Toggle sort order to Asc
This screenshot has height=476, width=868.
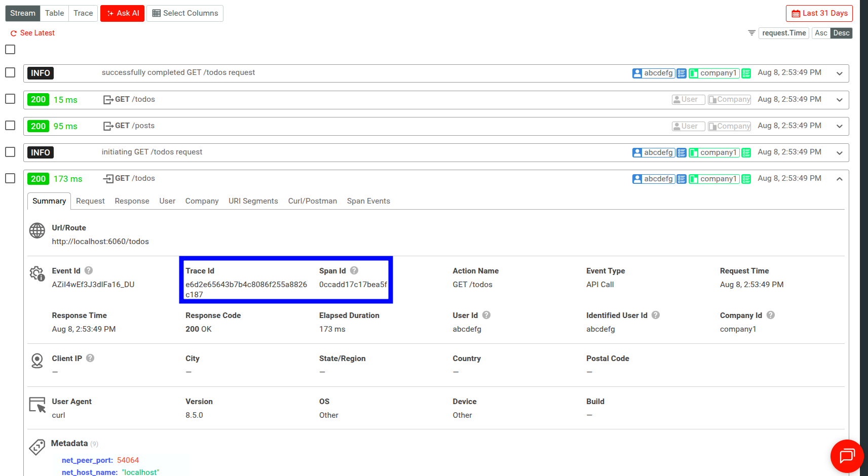[x=821, y=32]
